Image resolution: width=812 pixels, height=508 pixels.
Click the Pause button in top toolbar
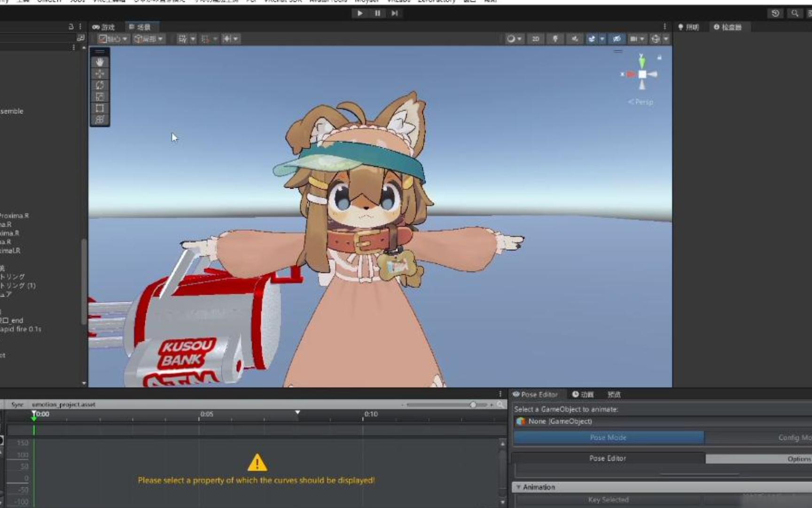pos(377,13)
